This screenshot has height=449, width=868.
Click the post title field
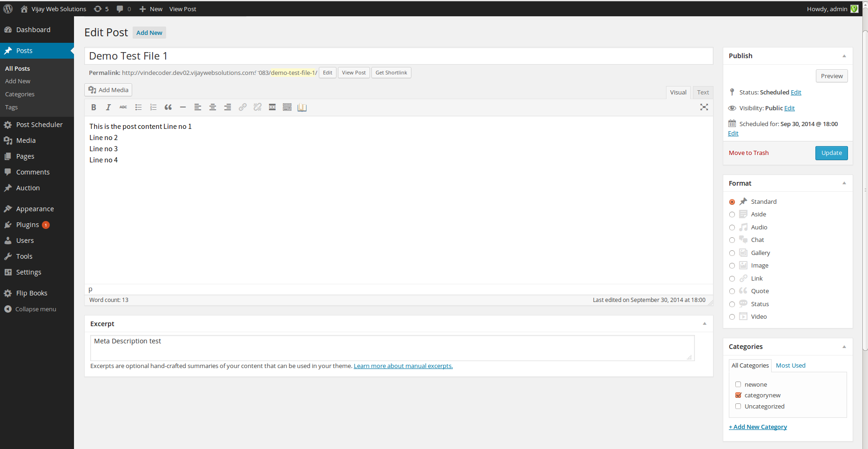point(398,56)
